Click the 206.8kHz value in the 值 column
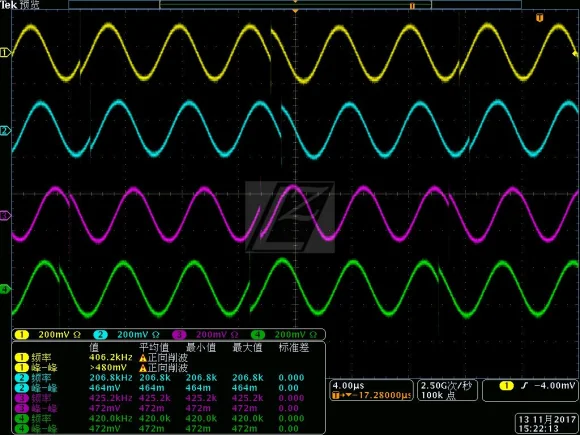580x435 pixels. pyautogui.click(x=111, y=378)
